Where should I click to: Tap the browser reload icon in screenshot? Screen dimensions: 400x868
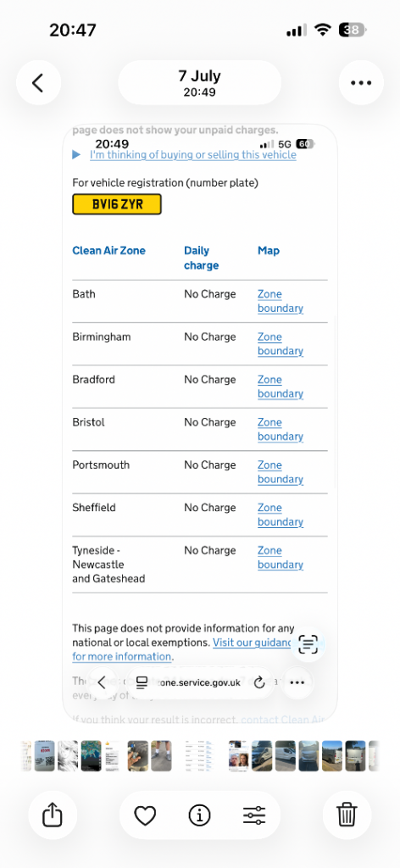click(259, 682)
